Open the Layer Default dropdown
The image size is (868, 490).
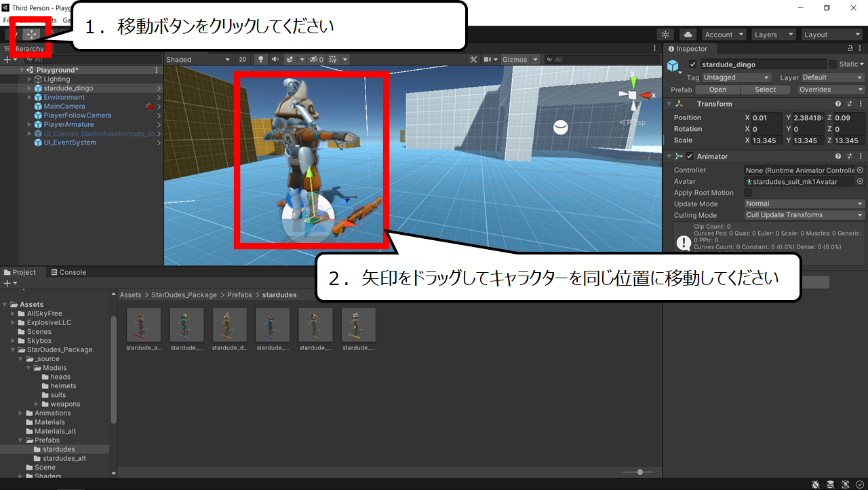[x=832, y=77]
